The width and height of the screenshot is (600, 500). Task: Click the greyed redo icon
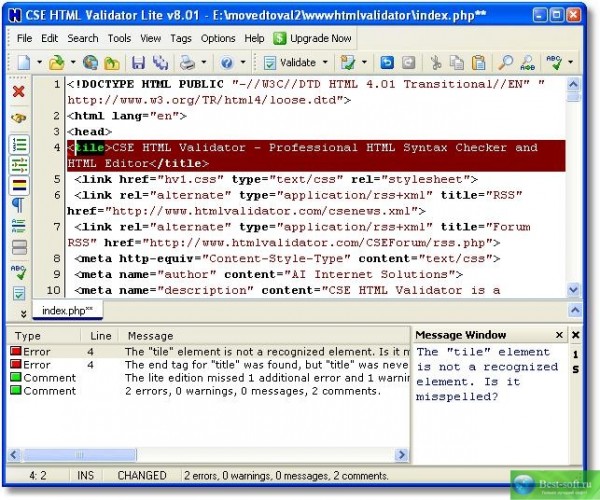click(x=409, y=62)
